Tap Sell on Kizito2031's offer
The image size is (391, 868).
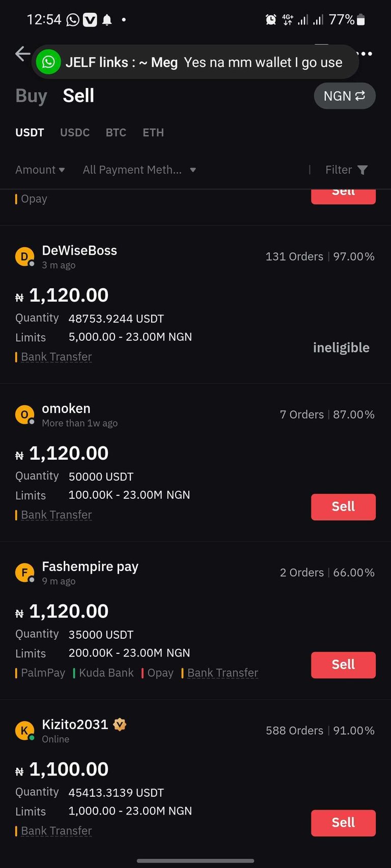pos(343,822)
